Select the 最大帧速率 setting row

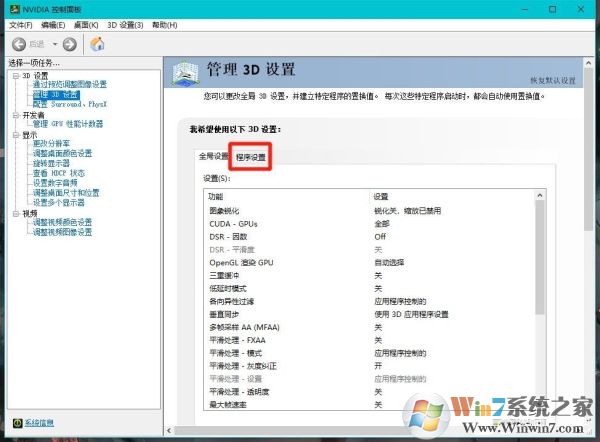(370, 404)
